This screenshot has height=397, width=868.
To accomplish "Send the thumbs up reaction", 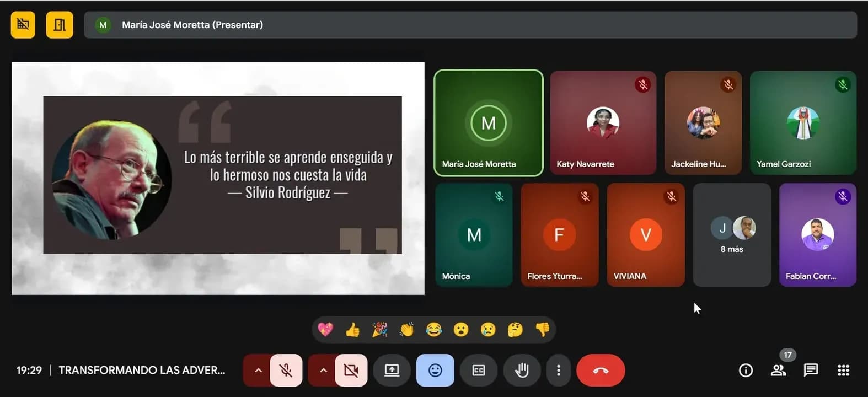I will (x=352, y=330).
